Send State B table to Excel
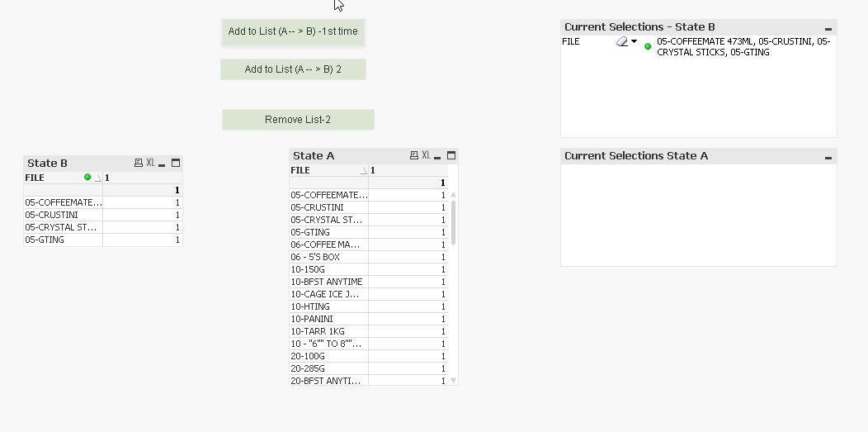Screen dimensions: 868x432 tap(151, 163)
